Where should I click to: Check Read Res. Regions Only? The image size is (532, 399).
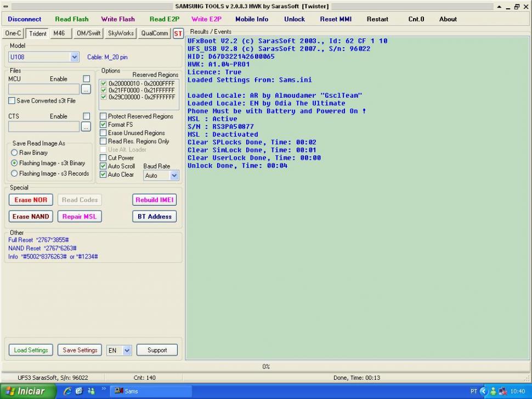(103, 141)
